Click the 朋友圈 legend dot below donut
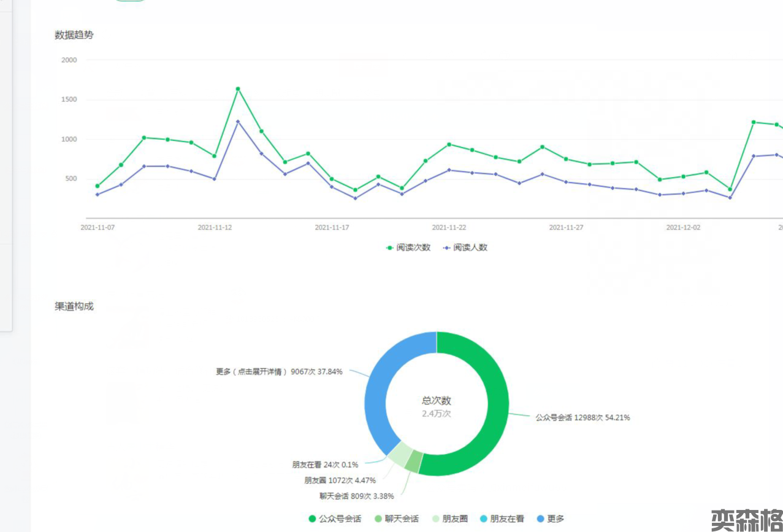 pos(436,519)
